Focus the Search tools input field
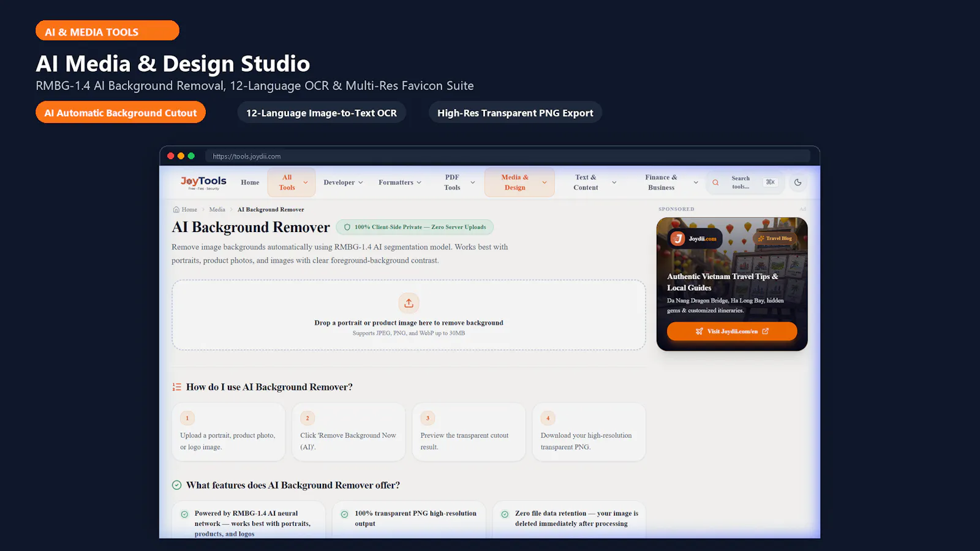980x551 pixels. (x=745, y=182)
